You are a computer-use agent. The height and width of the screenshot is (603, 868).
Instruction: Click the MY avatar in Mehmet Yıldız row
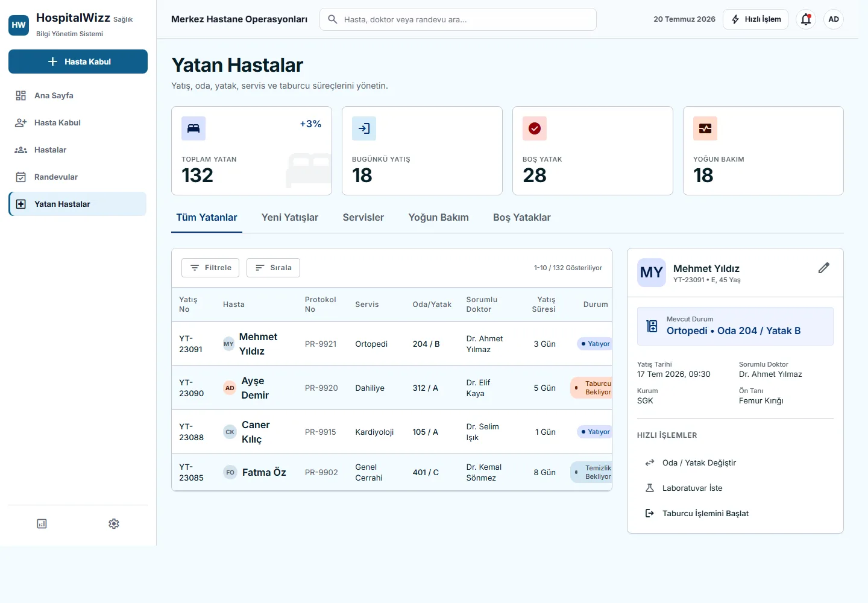(228, 344)
